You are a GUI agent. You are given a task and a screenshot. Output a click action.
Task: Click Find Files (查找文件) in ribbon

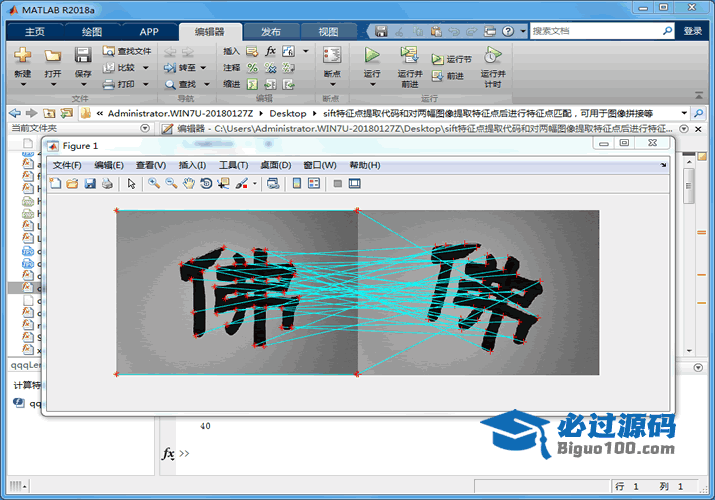click(x=127, y=51)
